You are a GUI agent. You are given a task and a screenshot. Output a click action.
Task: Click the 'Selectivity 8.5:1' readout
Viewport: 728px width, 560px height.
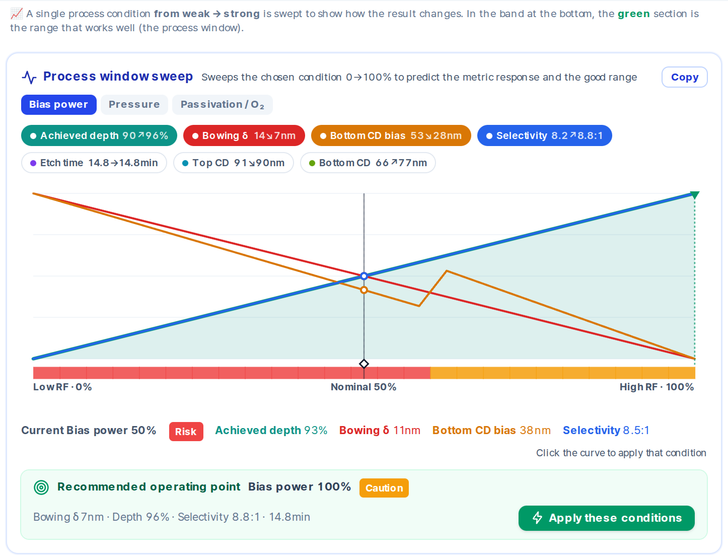(606, 431)
